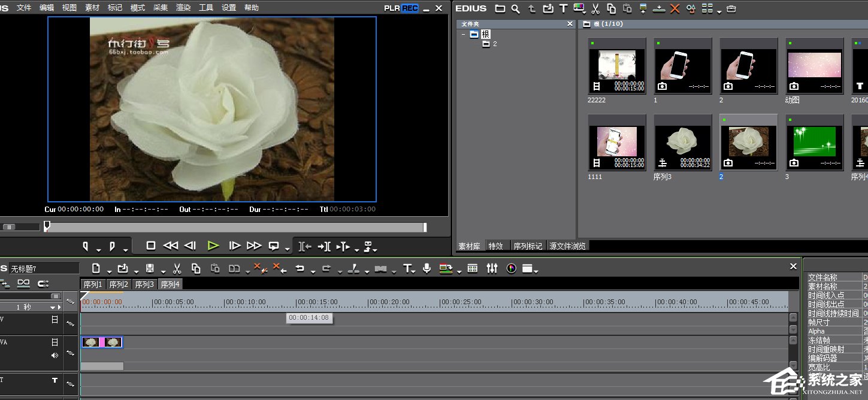Screen dimensions: 868x400
Task: Click the new folder icon in the bin
Action: [500, 8]
